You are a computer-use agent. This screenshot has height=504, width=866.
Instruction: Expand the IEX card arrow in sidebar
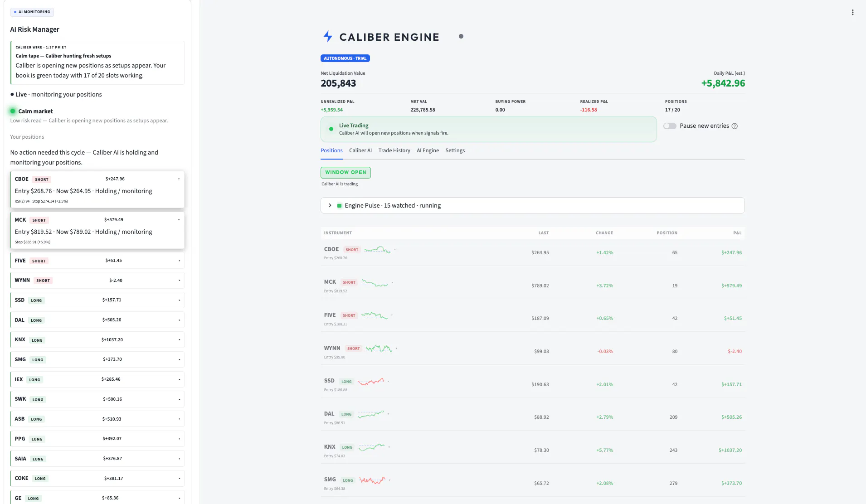[179, 379]
